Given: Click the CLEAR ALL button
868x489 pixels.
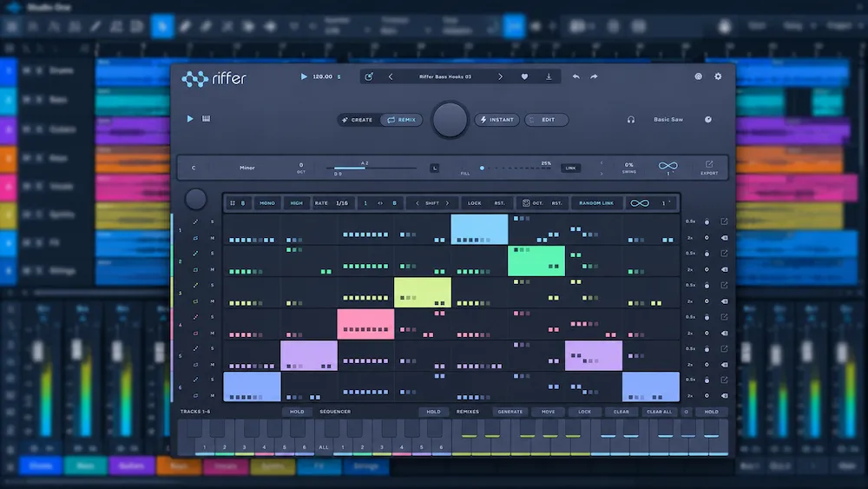Looking at the screenshot, I should [659, 412].
